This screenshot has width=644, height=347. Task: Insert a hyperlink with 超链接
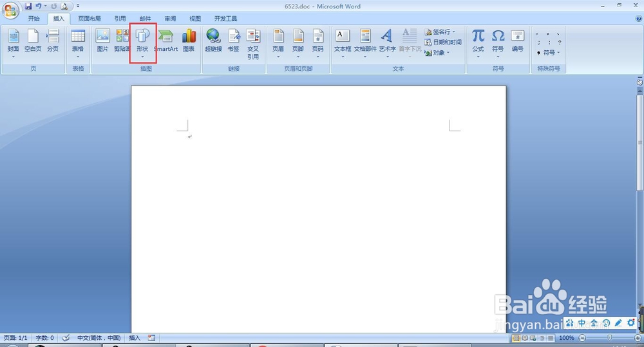(214, 41)
